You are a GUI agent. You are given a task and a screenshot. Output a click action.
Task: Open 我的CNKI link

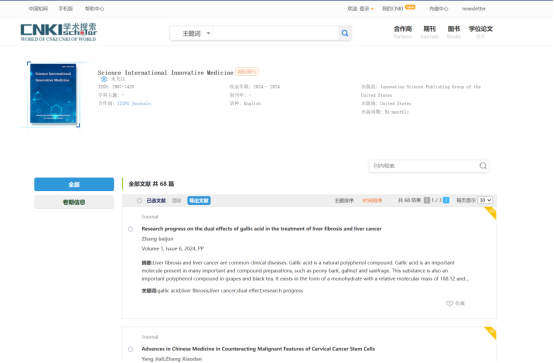pyautogui.click(x=393, y=9)
